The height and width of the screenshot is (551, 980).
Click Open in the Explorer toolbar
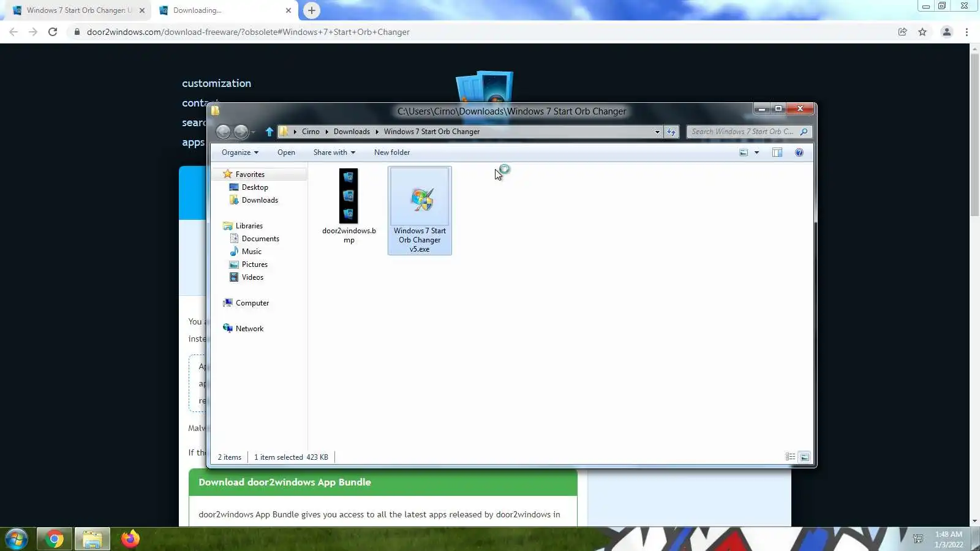286,152
